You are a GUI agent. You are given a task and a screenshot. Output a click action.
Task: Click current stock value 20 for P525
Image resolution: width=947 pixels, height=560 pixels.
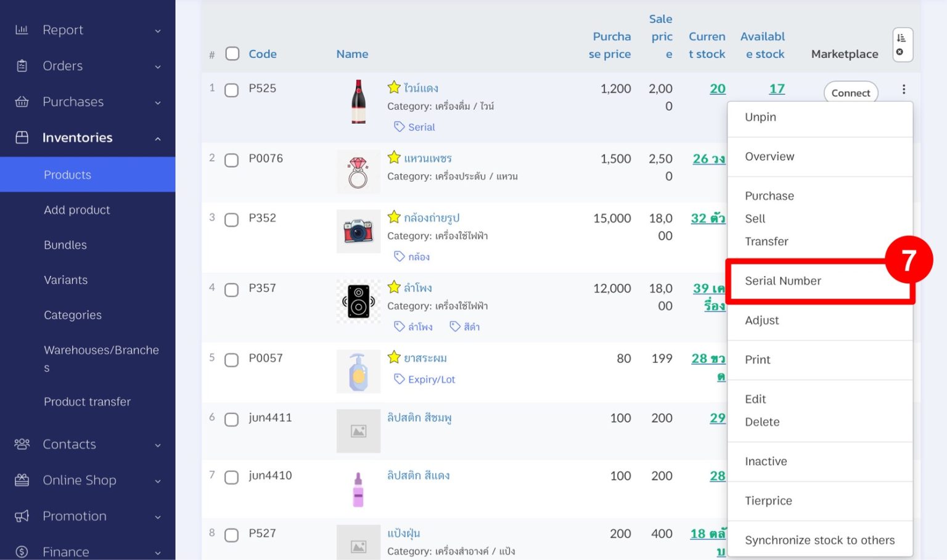click(718, 89)
